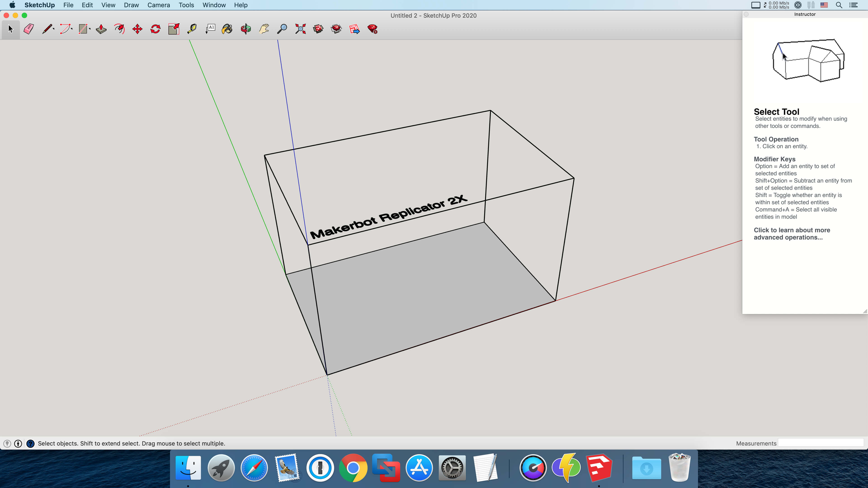
Task: Open the Apple menu
Action: click(12, 5)
